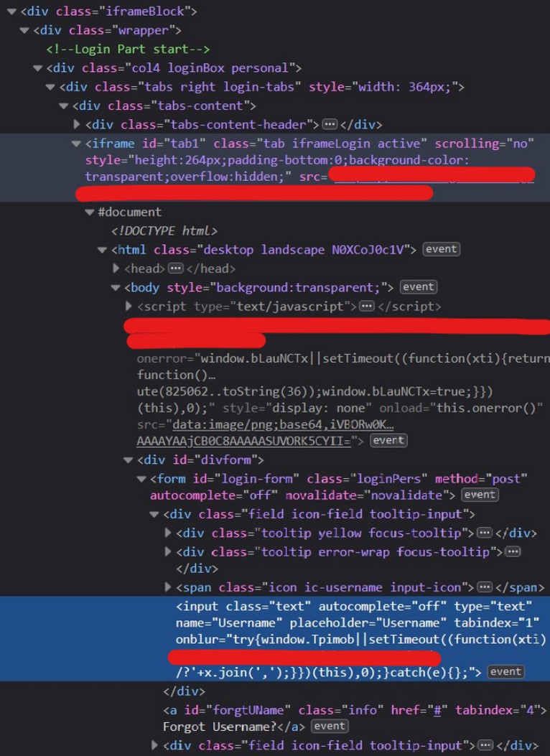Collapse the tabs right login-tabs div
Screen dimensions: 550x756
coord(50,88)
